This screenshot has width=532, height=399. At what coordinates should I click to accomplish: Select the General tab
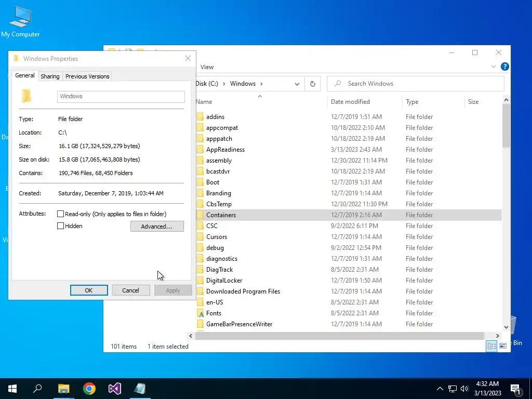pyautogui.click(x=25, y=75)
